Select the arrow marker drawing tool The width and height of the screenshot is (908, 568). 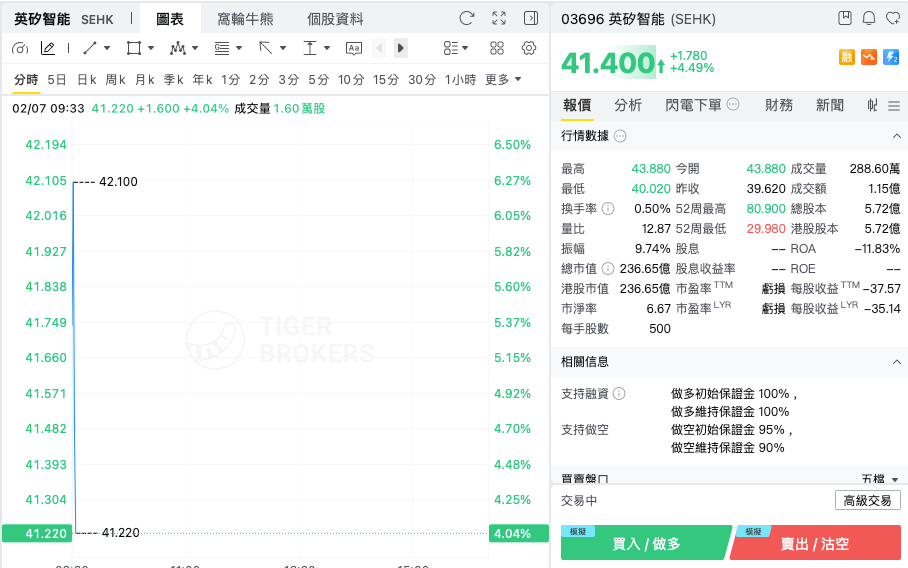click(x=266, y=48)
